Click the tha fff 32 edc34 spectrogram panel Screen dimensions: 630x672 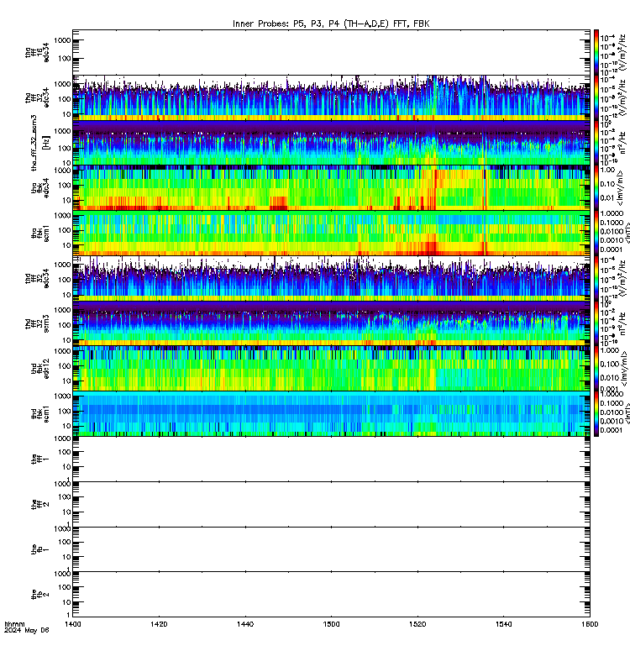point(331,97)
